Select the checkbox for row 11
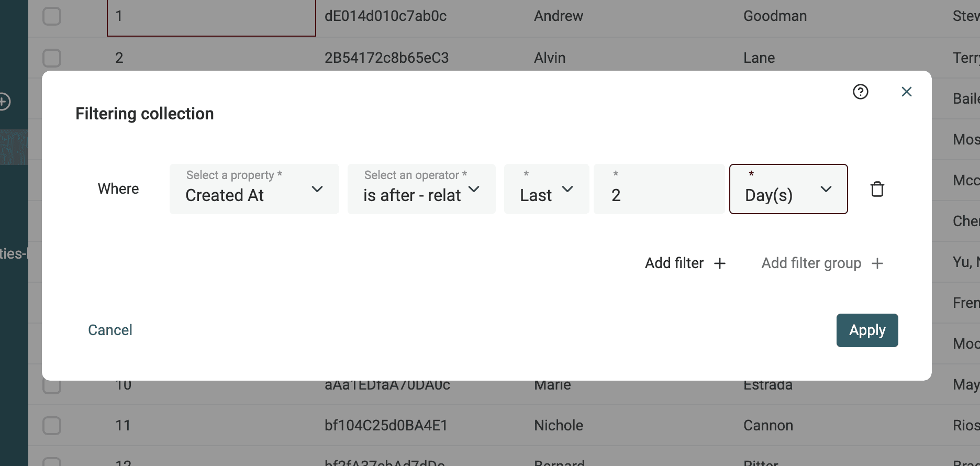Viewport: 980px width, 466px height. coord(52,425)
